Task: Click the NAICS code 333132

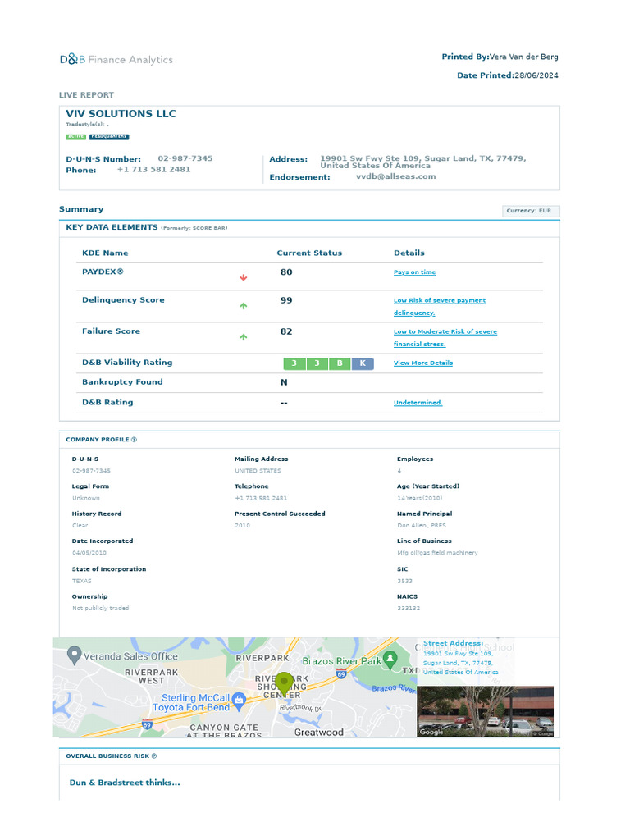Action: (409, 609)
